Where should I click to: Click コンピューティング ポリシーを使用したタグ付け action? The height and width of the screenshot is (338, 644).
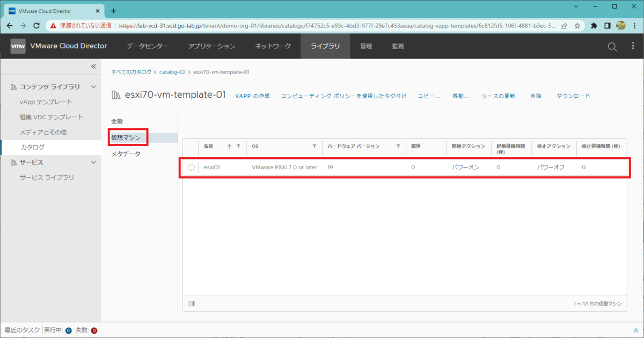343,96
